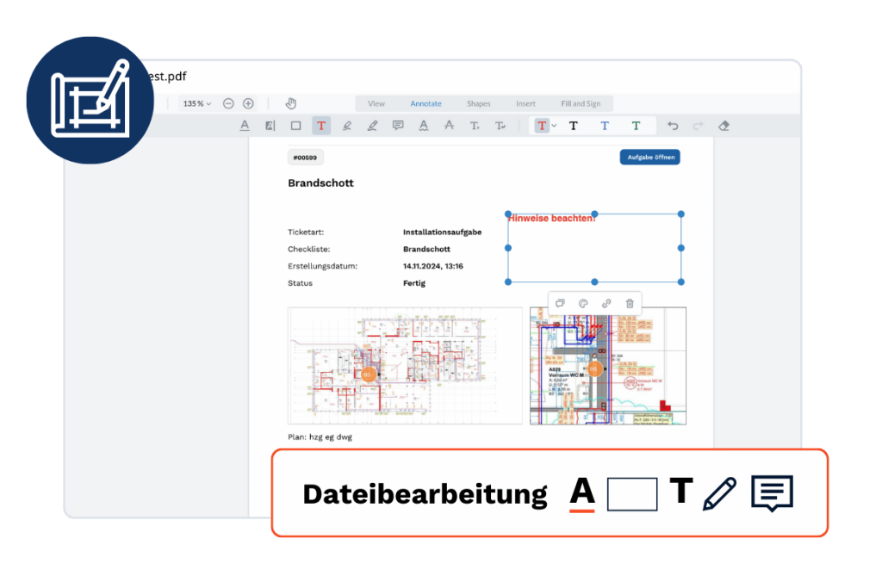Switch to the Shapes tab
The width and height of the screenshot is (882, 588).
pos(478,103)
